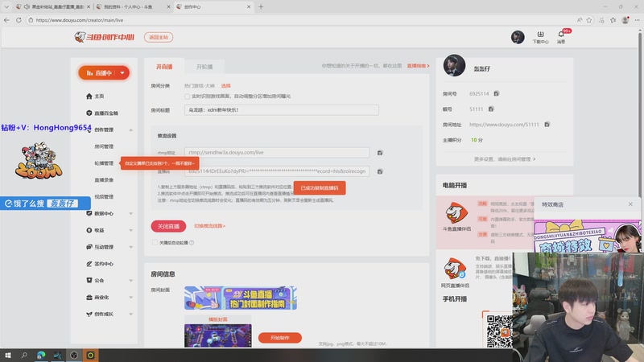Click the 开始制作 cover button

pyautogui.click(x=279, y=338)
